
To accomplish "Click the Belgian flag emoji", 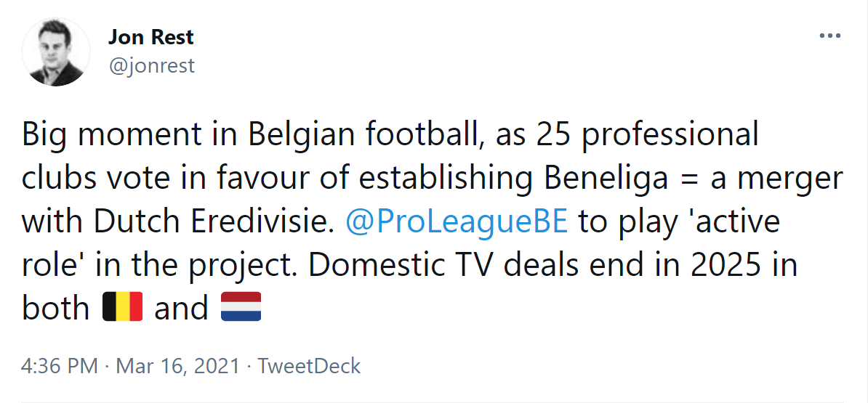I will coord(122,308).
